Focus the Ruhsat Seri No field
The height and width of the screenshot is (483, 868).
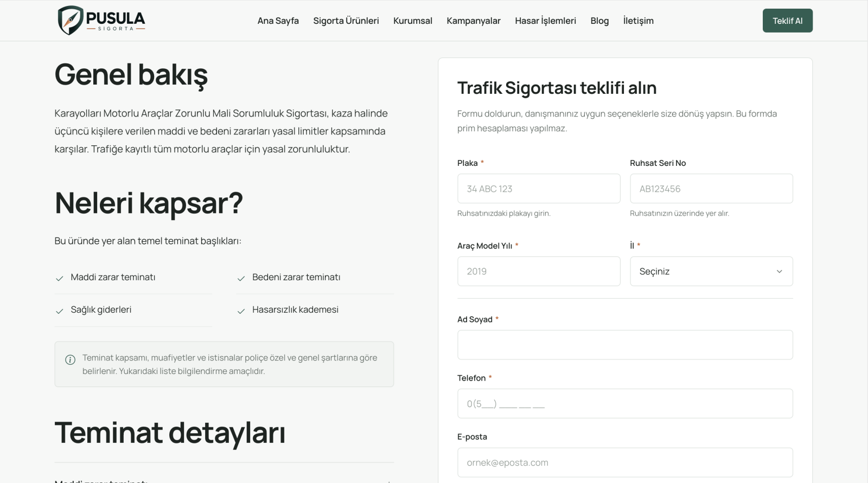coord(711,189)
